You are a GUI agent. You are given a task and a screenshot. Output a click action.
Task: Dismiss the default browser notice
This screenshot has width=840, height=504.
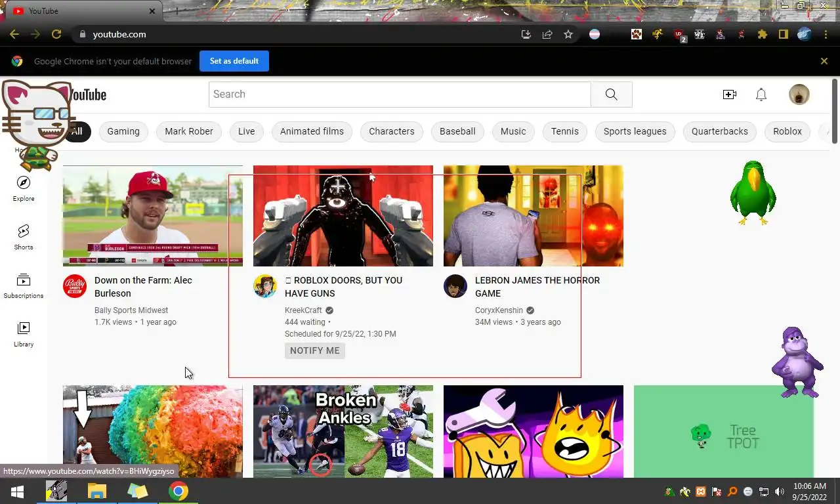coord(824,61)
